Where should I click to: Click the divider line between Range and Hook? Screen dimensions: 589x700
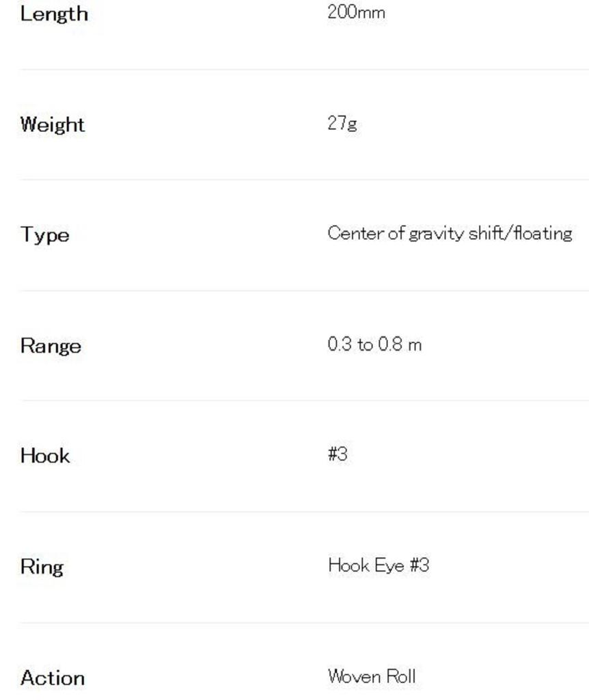(304, 401)
